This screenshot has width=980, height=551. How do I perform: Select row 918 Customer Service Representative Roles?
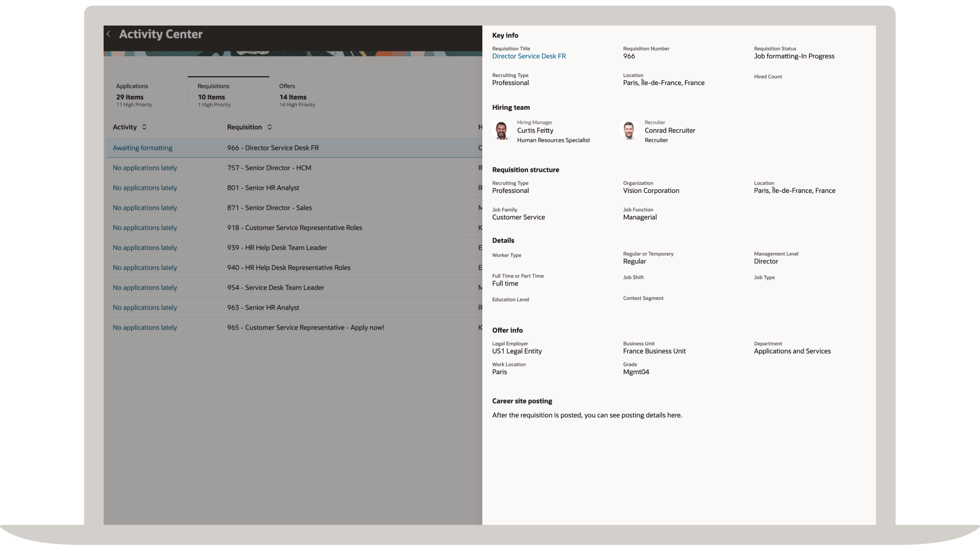(x=295, y=228)
